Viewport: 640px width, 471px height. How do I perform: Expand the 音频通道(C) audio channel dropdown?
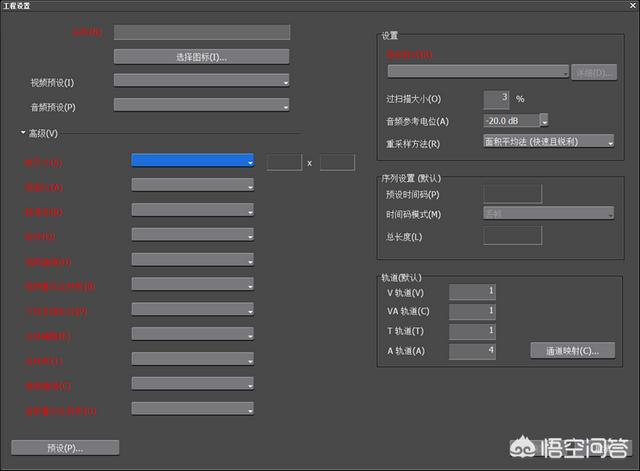tap(192, 384)
